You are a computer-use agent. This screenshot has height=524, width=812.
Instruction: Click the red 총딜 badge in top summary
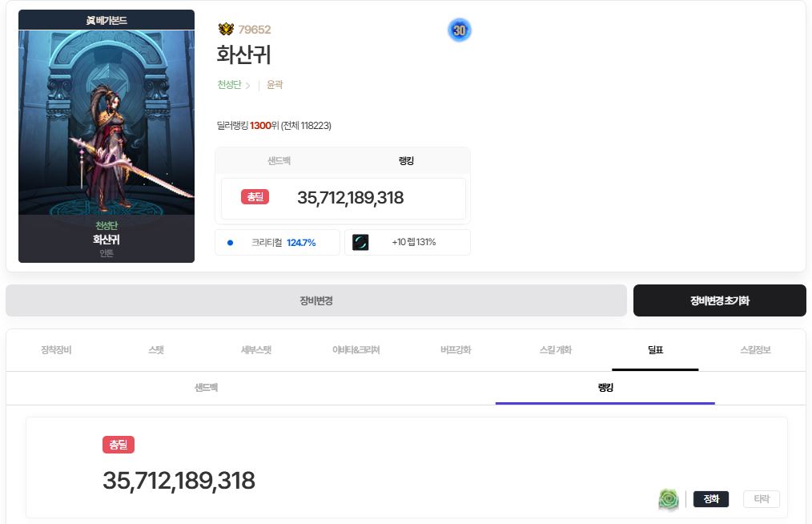255,197
